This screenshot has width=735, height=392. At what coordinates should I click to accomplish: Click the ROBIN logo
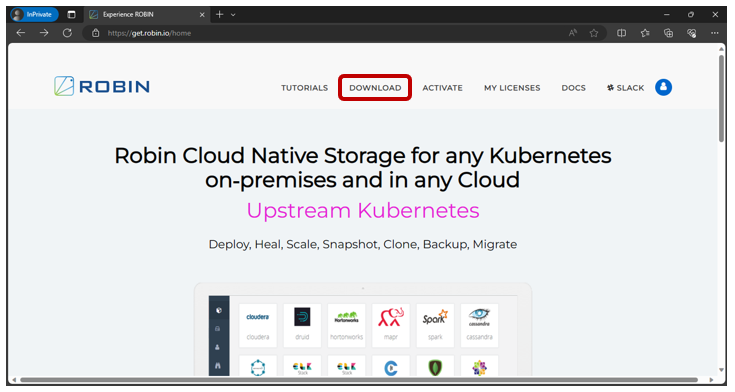point(102,86)
